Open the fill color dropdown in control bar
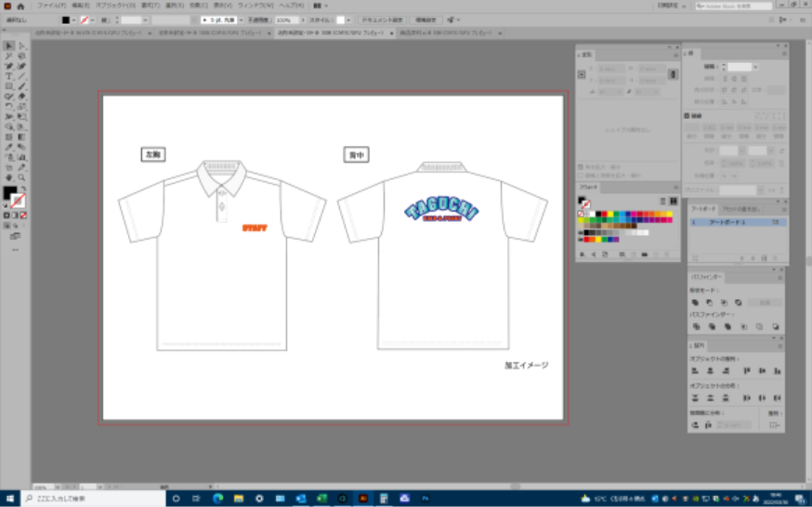 pyautogui.click(x=74, y=20)
